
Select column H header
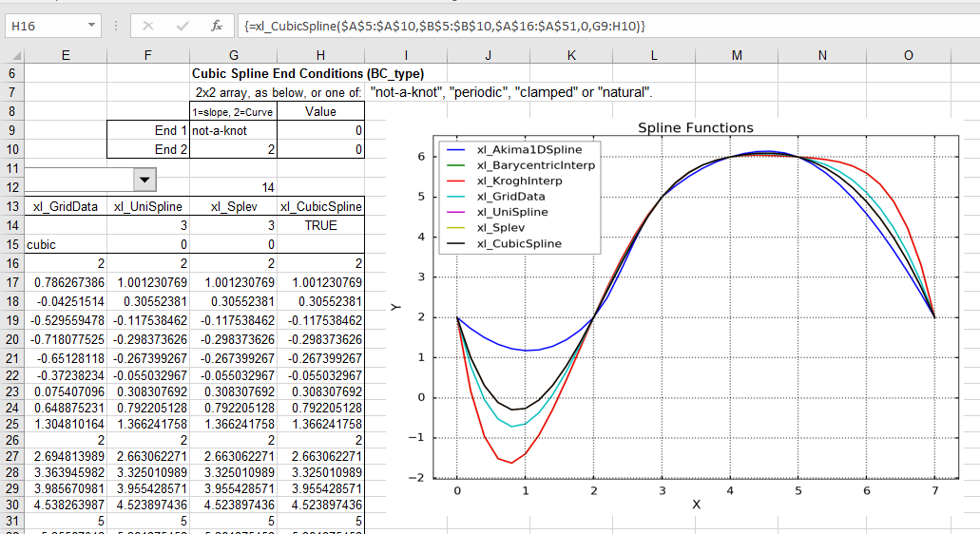320,55
